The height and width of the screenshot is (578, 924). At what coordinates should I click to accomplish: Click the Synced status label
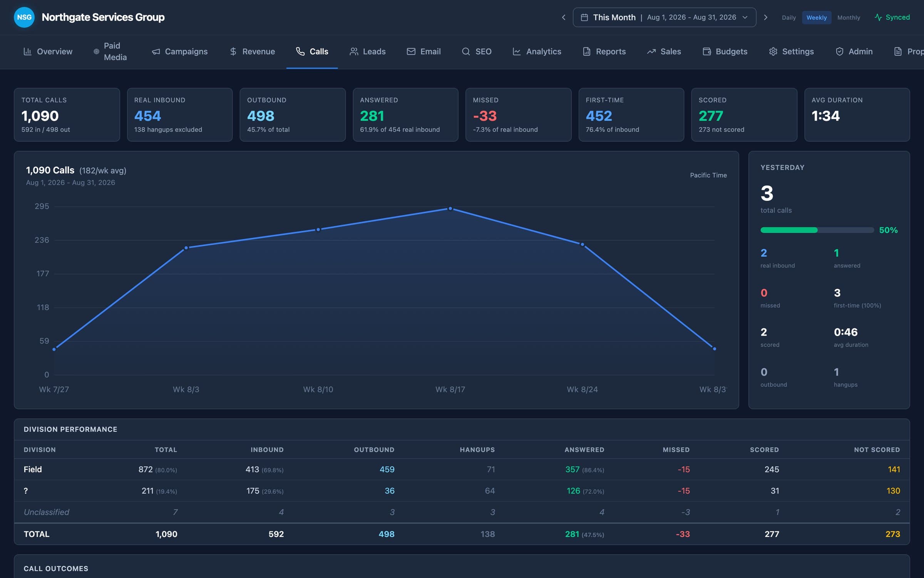click(897, 17)
